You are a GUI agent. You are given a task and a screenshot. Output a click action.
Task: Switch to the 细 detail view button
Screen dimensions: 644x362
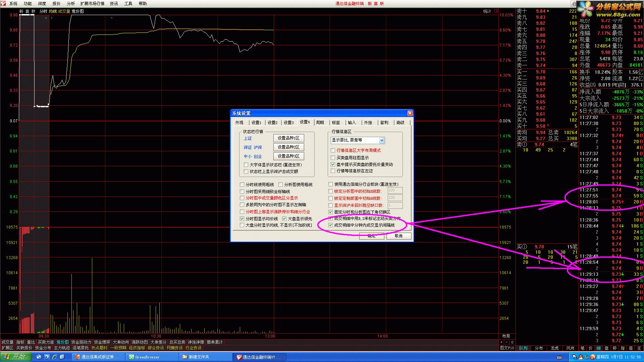[x=598, y=348]
